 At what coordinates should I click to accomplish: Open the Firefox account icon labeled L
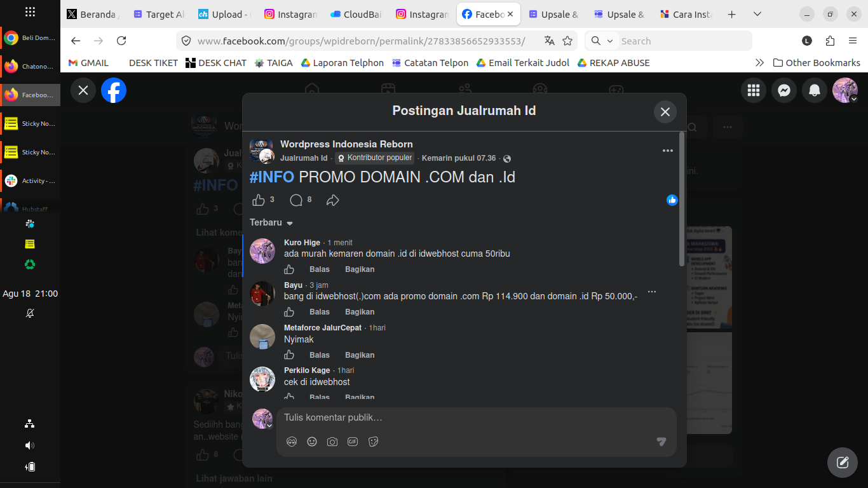(807, 41)
